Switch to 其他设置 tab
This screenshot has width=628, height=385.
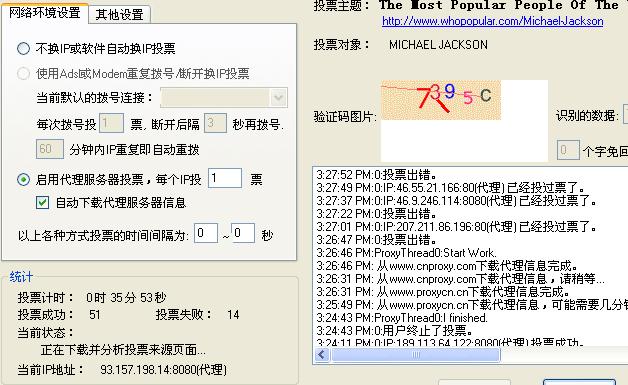(x=119, y=15)
